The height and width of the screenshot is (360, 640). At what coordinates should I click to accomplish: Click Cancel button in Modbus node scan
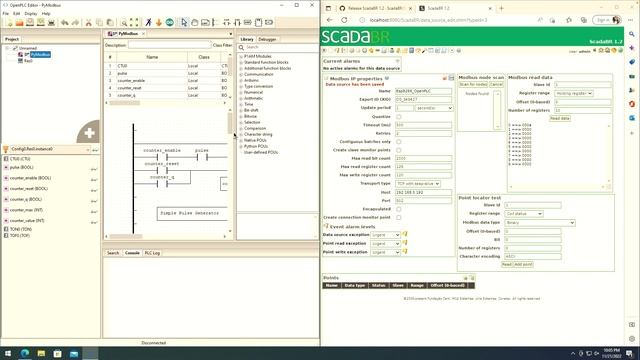496,84
